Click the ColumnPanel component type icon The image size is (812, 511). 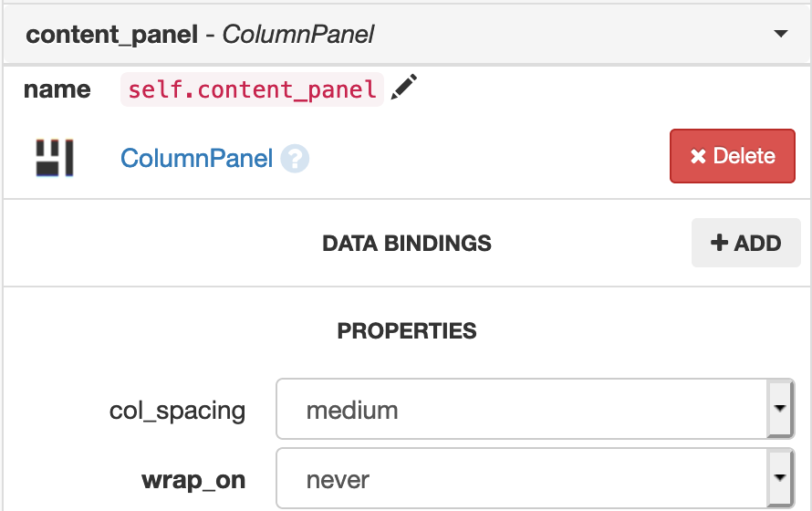55,158
